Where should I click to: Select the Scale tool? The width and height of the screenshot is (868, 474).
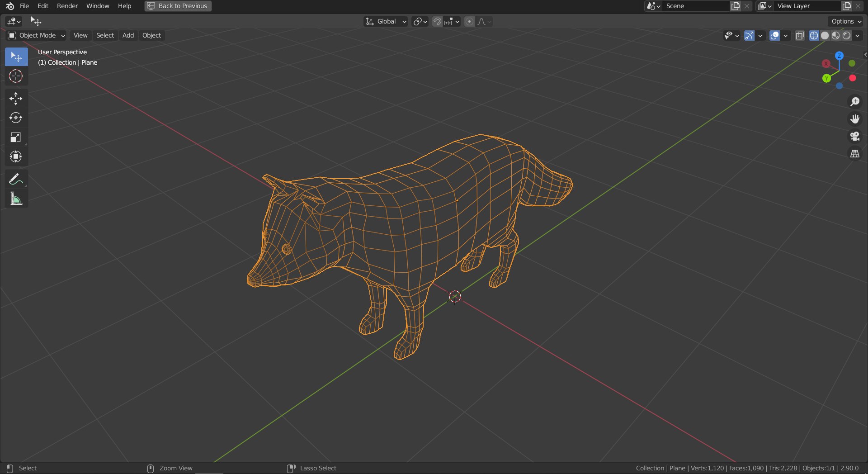click(x=16, y=137)
